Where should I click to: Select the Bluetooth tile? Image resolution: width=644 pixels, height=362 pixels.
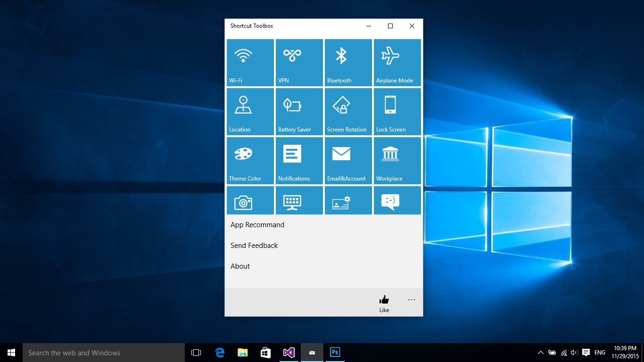click(x=348, y=63)
